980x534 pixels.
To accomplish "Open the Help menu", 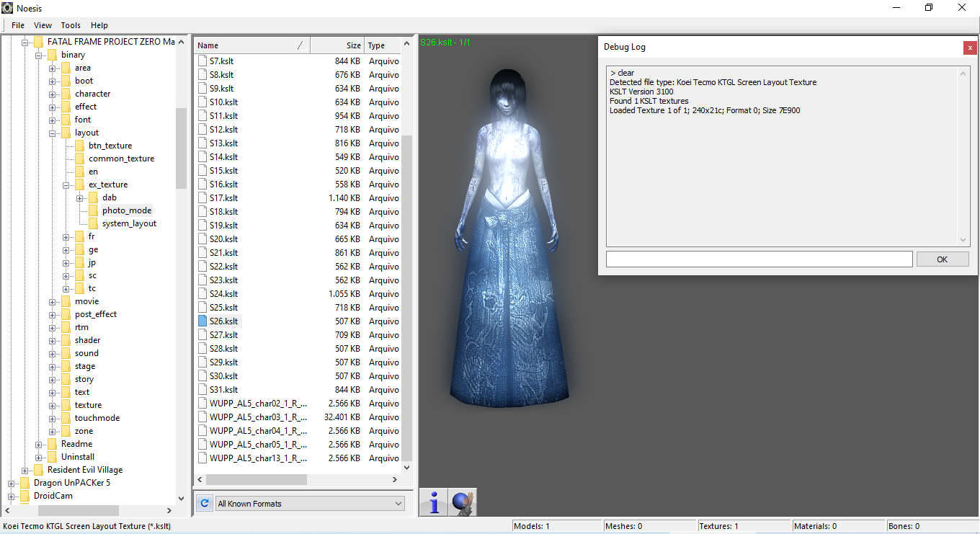I will [x=99, y=25].
